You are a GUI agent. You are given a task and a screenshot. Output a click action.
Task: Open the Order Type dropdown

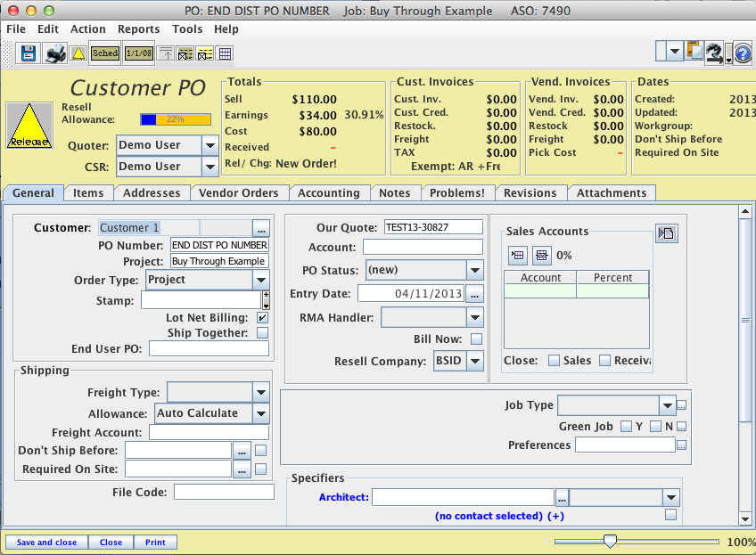[x=261, y=280]
